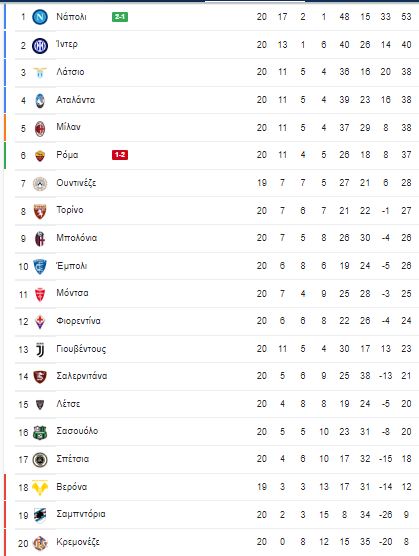Image resolution: width=419 pixels, height=556 pixels.
Task: Select the Atalanta club crest
Action: click(40, 101)
